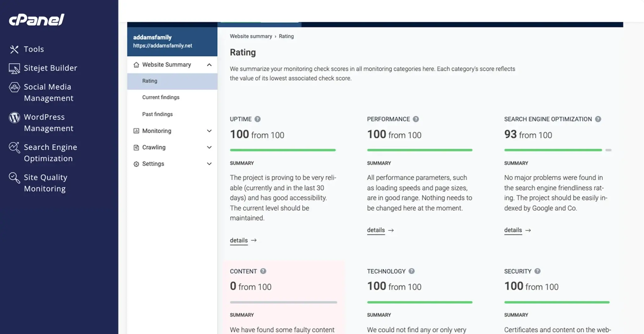The height and width of the screenshot is (334, 644).
Task: Open the details link under Uptime summary
Action: (x=239, y=240)
